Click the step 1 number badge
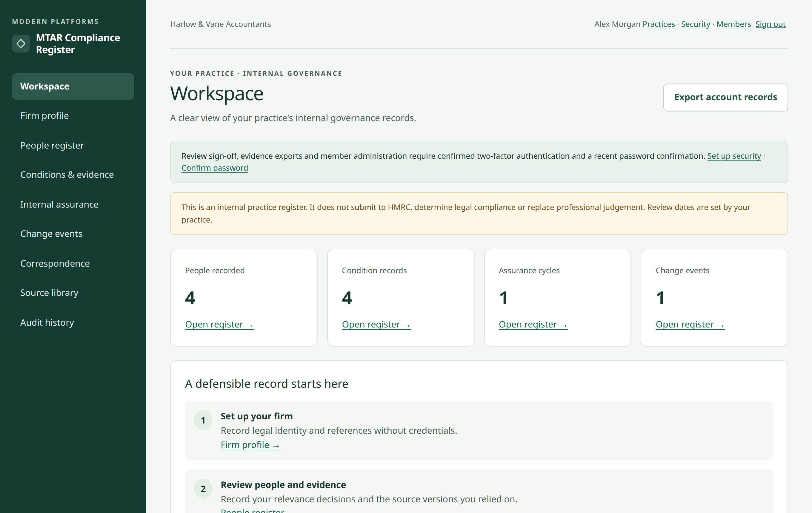Image resolution: width=812 pixels, height=513 pixels. click(203, 420)
